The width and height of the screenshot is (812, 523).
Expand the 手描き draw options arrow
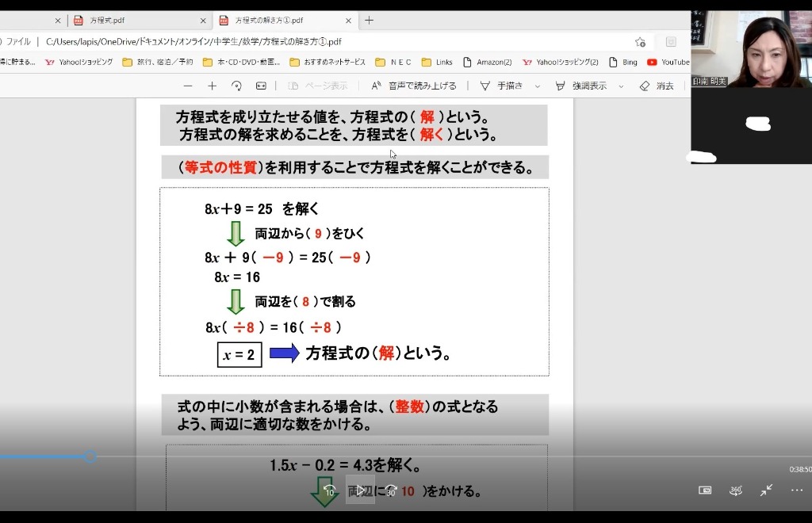(x=538, y=86)
